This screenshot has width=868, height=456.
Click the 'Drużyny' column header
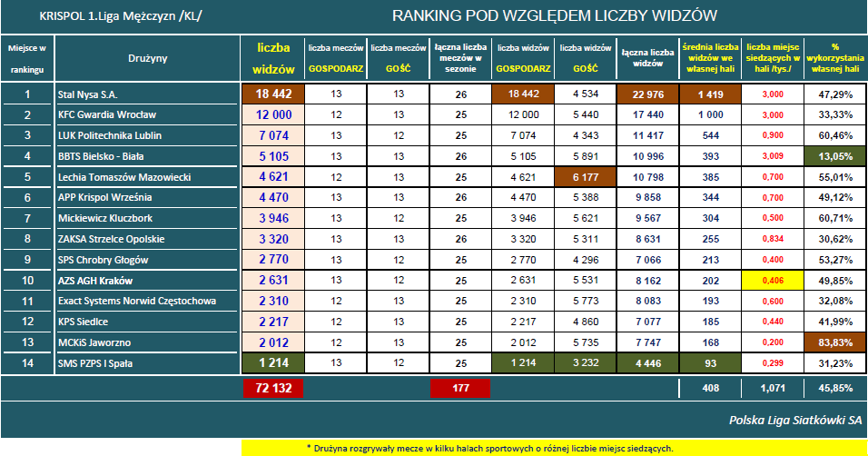[147, 58]
